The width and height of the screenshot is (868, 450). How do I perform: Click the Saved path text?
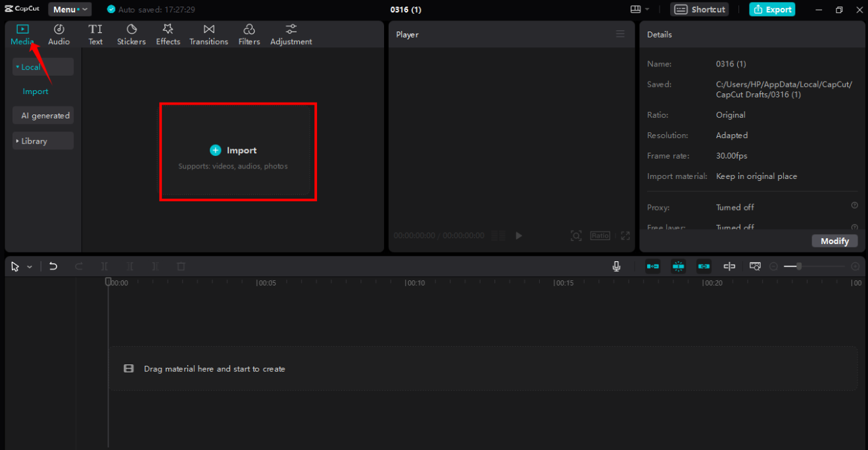coord(784,89)
